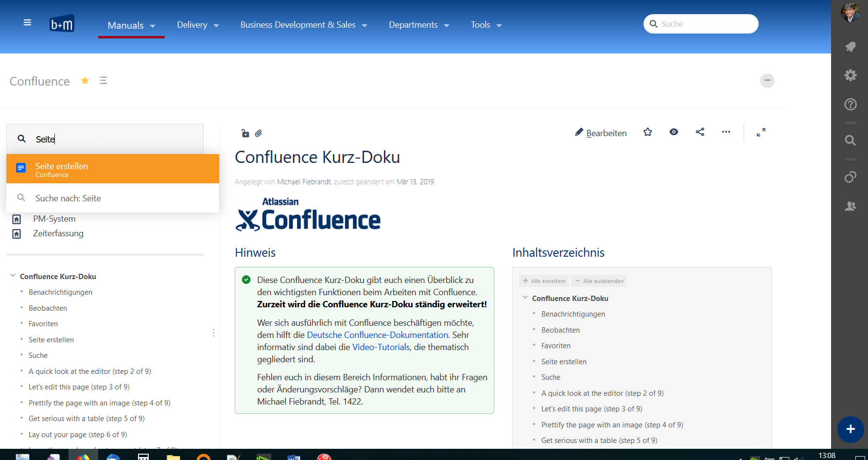Open PM-System in the sidebar
Image resolution: width=868 pixels, height=460 pixels.
[54, 219]
